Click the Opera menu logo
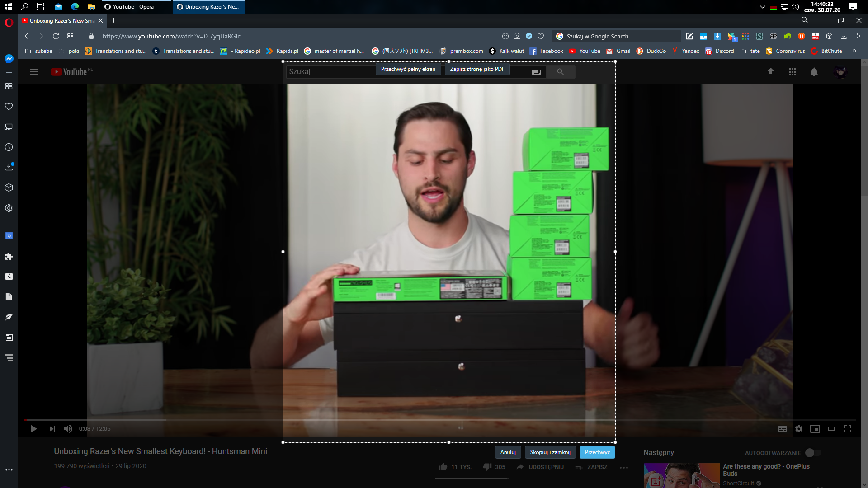Image resolution: width=868 pixels, height=488 pixels. tap(9, 23)
